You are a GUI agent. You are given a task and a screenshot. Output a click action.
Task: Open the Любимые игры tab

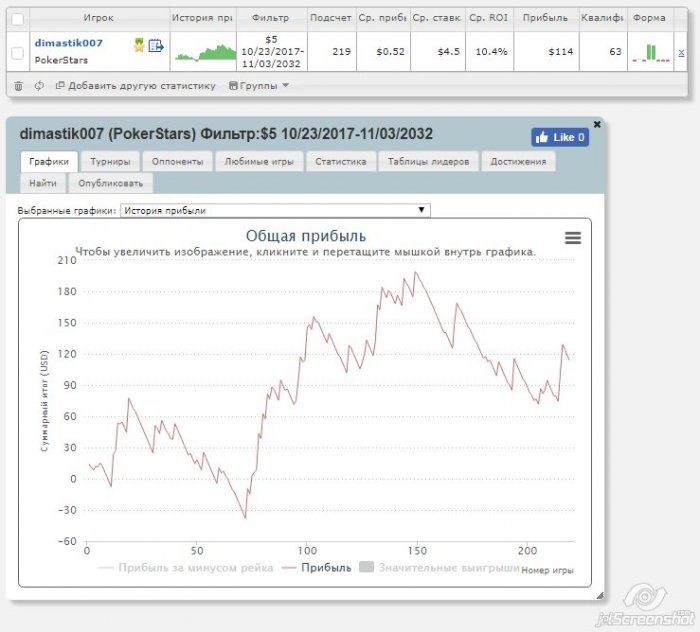pyautogui.click(x=259, y=162)
